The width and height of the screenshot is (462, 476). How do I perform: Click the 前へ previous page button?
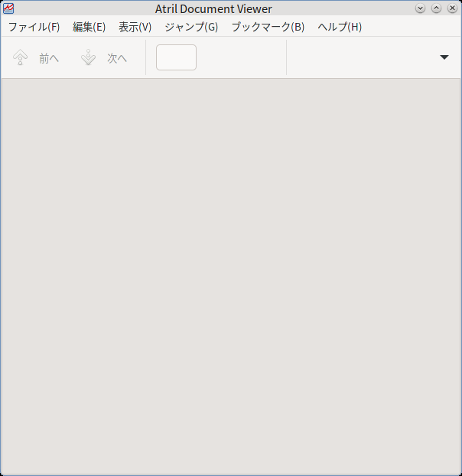pos(36,57)
